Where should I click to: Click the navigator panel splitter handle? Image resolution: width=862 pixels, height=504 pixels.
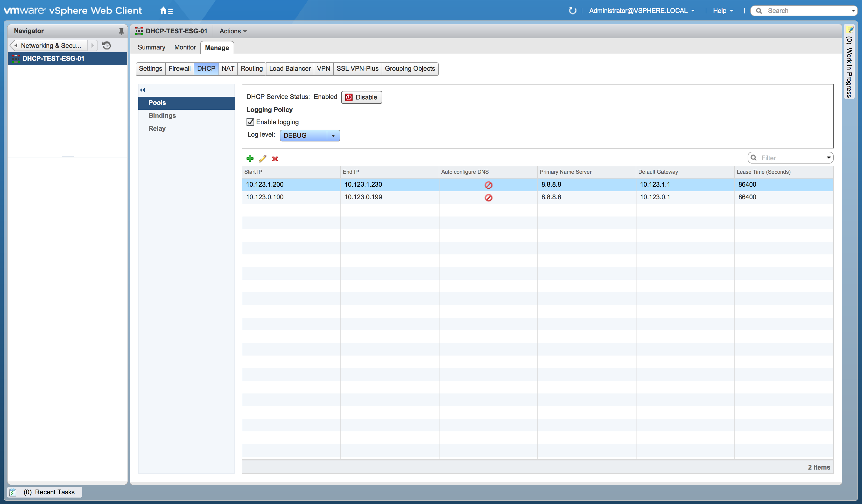pyautogui.click(x=68, y=158)
